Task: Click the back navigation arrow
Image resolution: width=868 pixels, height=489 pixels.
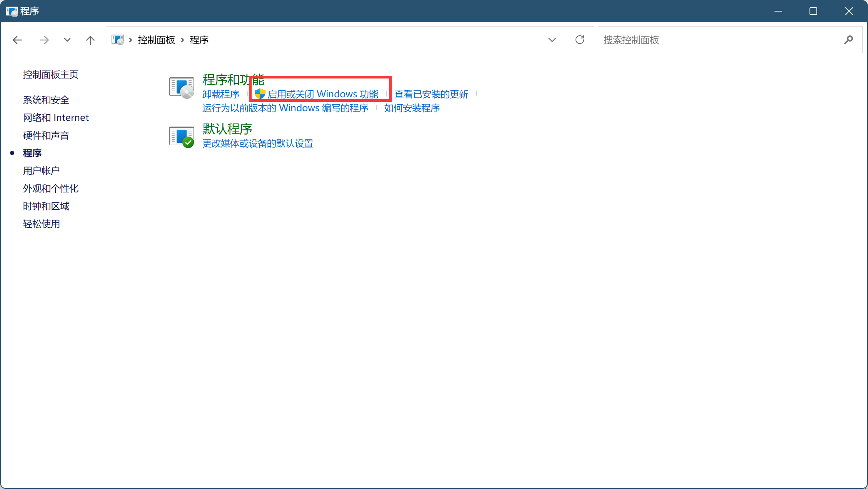Action: pyautogui.click(x=17, y=40)
